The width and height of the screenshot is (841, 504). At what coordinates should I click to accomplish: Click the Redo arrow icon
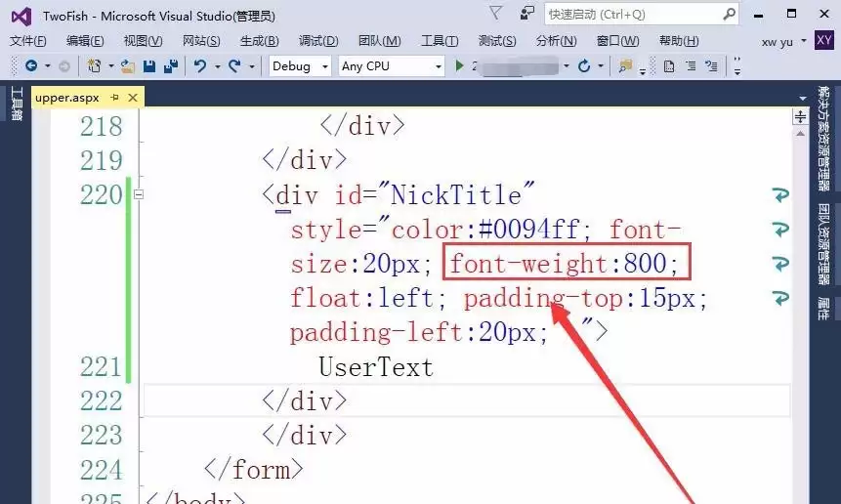(234, 66)
